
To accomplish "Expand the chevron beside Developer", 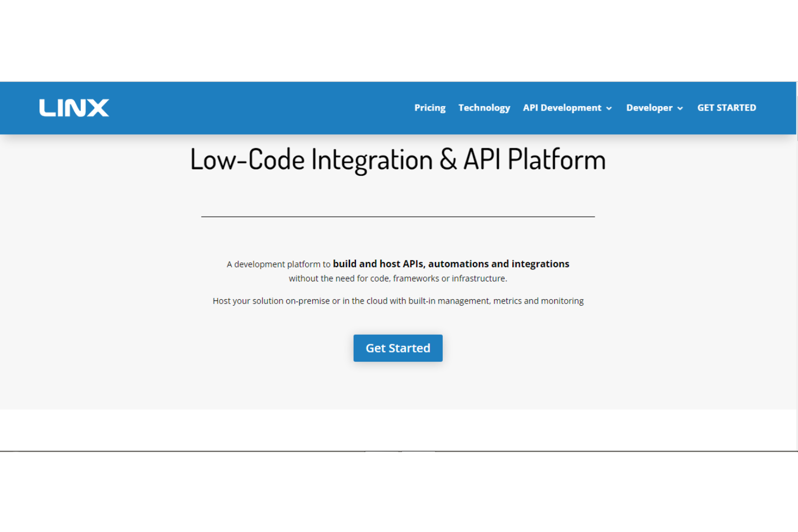I will coord(680,108).
